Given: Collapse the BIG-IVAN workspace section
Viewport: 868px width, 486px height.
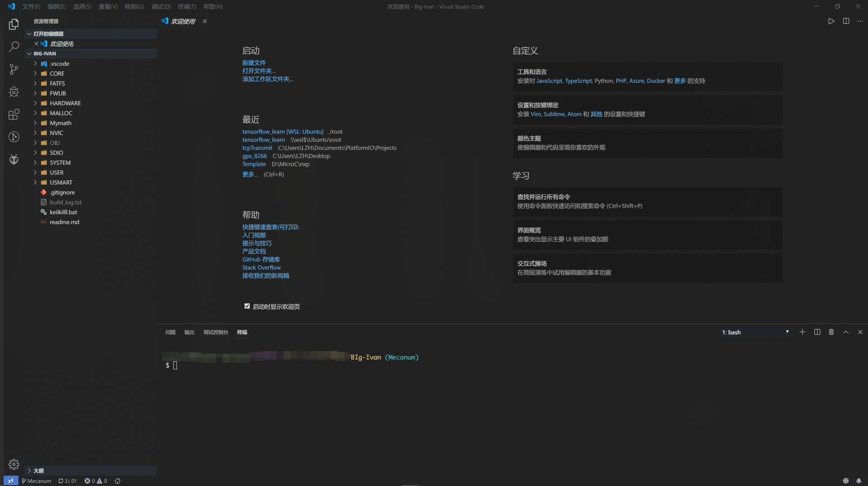Looking at the screenshot, I should [x=91, y=54].
